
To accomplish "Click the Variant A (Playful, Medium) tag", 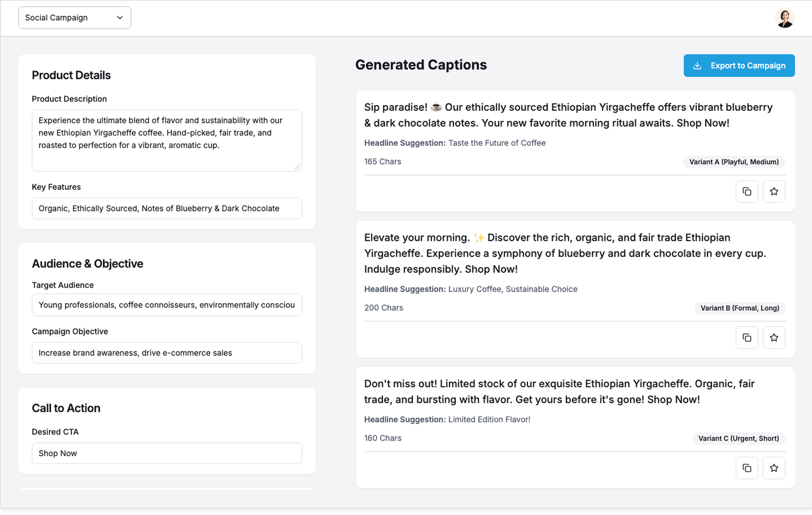I will tap(734, 162).
